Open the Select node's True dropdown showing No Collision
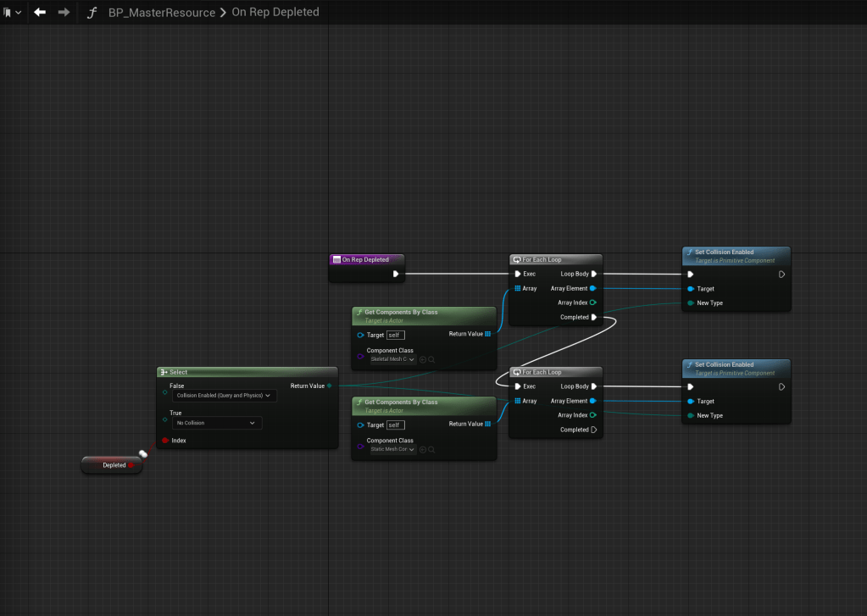Image resolution: width=867 pixels, height=616 pixels. tap(217, 423)
